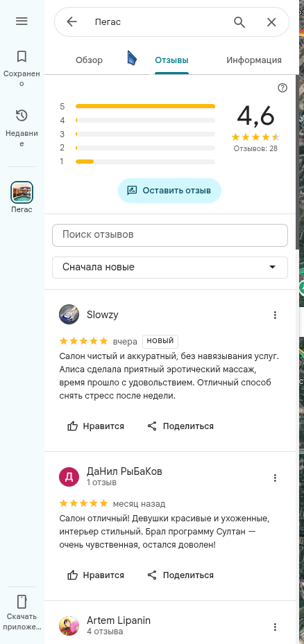
Task: Share the Slowzy review
Action: pyautogui.click(x=180, y=426)
